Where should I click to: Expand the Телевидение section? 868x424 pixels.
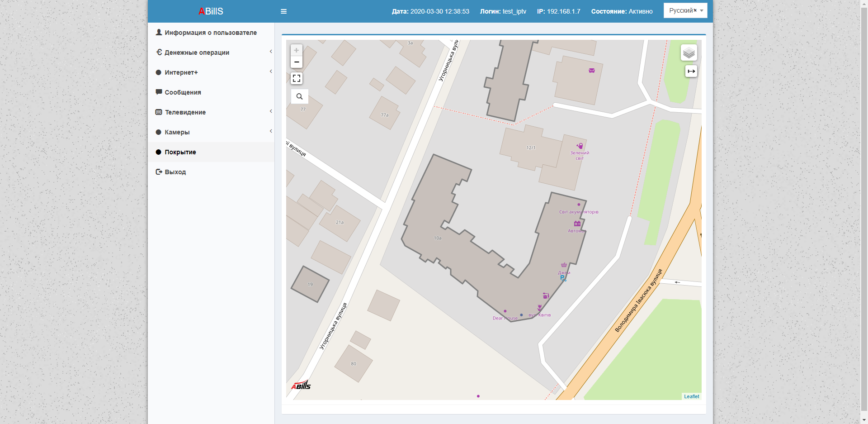tap(185, 112)
